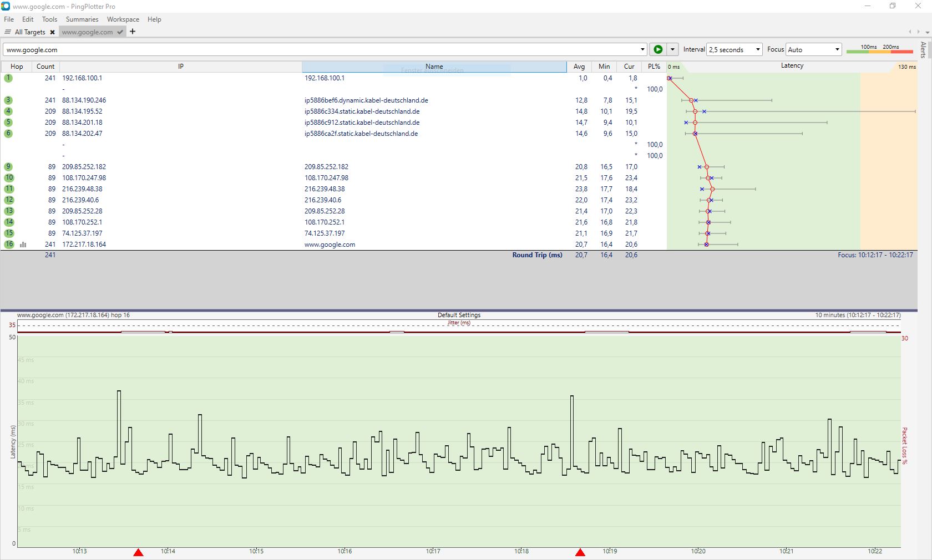Select hop 15 green number icon

point(9,233)
